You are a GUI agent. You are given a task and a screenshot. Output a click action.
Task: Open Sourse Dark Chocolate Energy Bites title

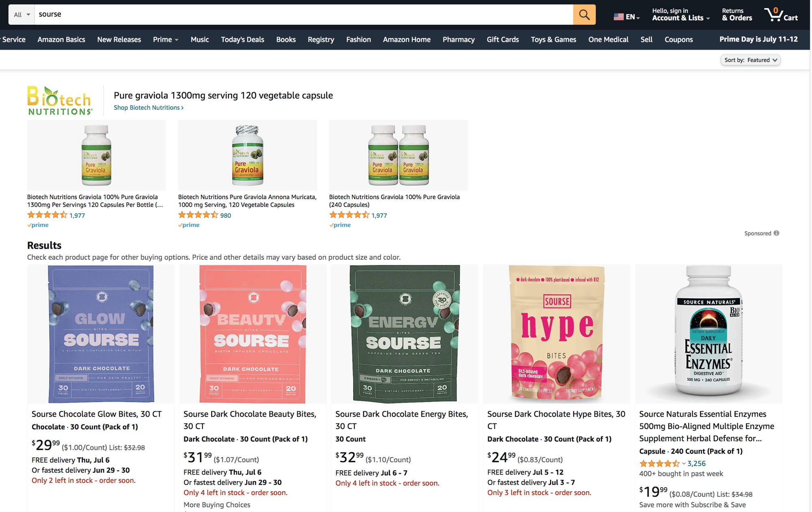click(402, 420)
